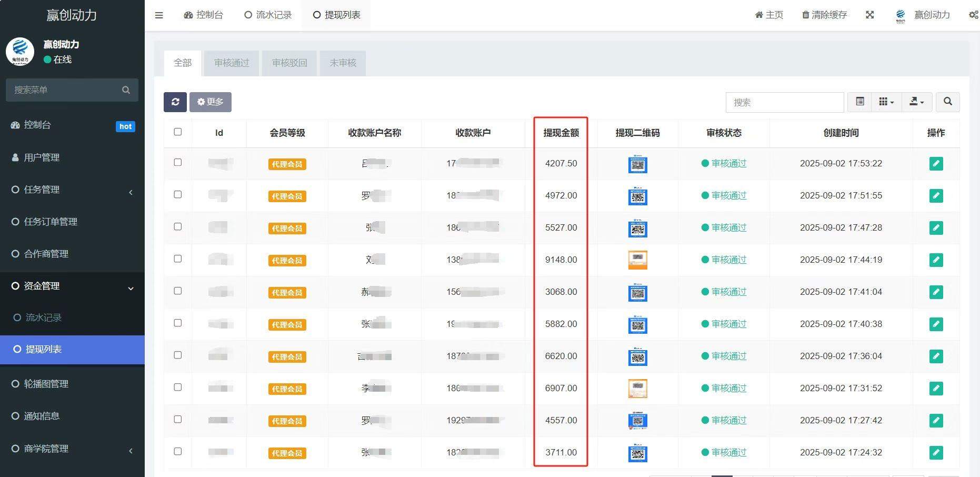
Task: Check the row with amount 4972.00
Action: (178, 194)
